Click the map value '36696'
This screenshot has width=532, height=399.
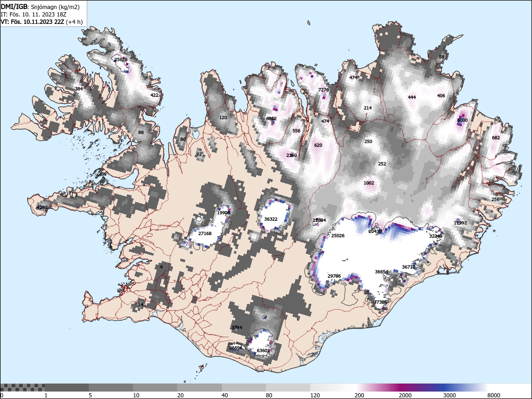click(236, 348)
